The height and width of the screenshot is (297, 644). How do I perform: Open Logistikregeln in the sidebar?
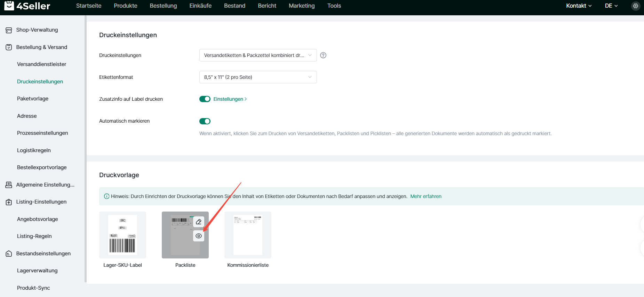click(x=34, y=150)
